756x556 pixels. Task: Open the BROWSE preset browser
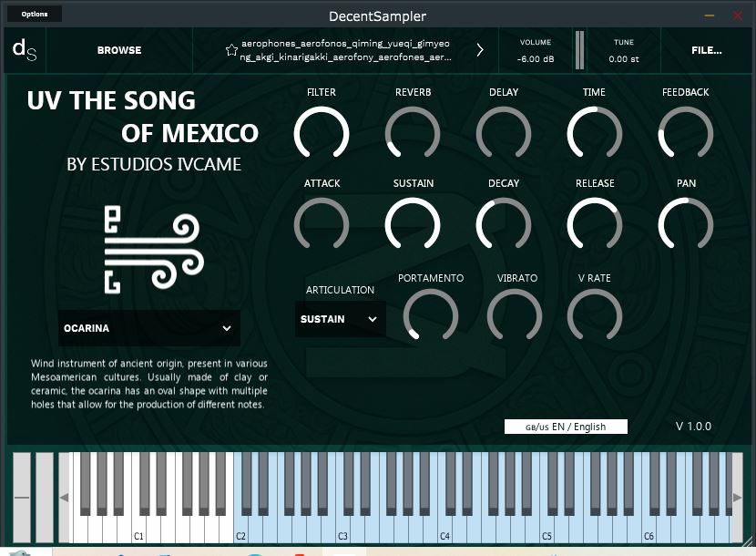click(119, 50)
